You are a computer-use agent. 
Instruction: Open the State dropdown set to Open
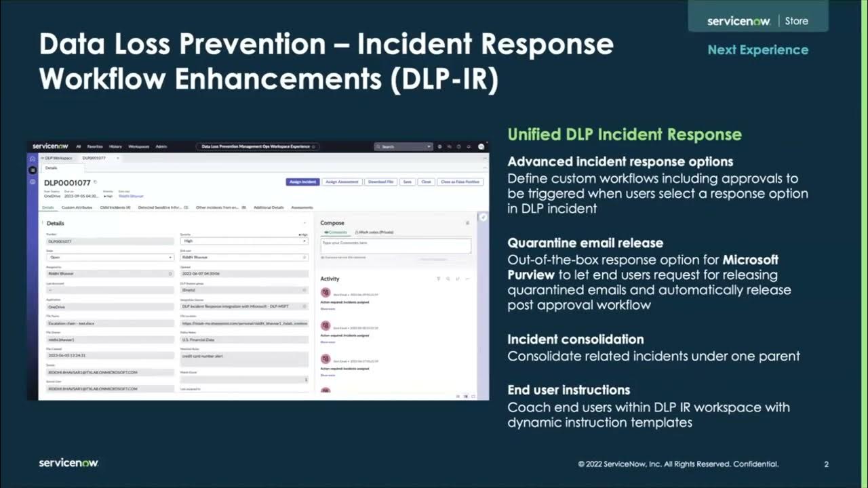point(110,258)
